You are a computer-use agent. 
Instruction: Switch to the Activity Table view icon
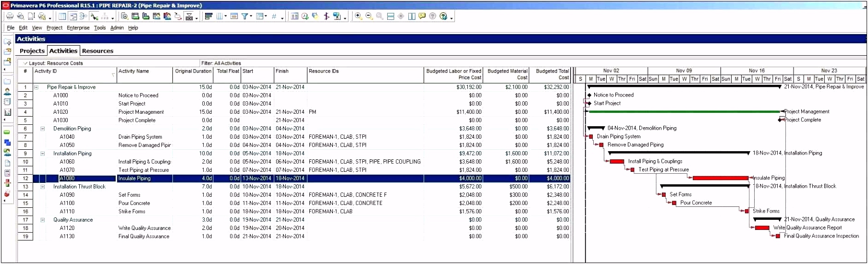62,16
